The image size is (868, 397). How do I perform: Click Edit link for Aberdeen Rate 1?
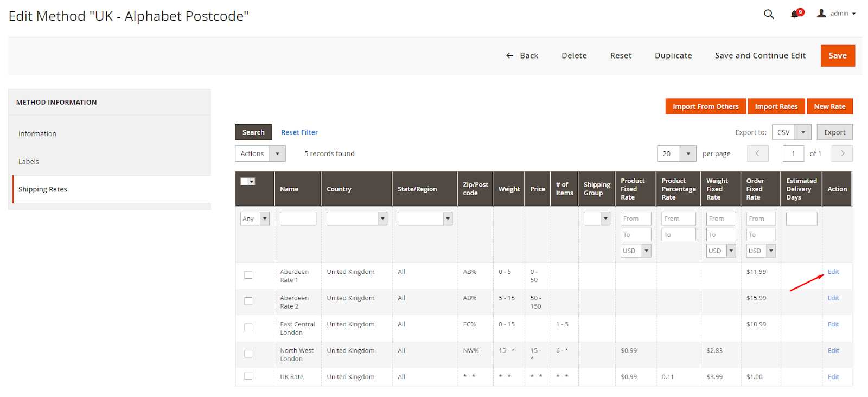[x=833, y=272]
